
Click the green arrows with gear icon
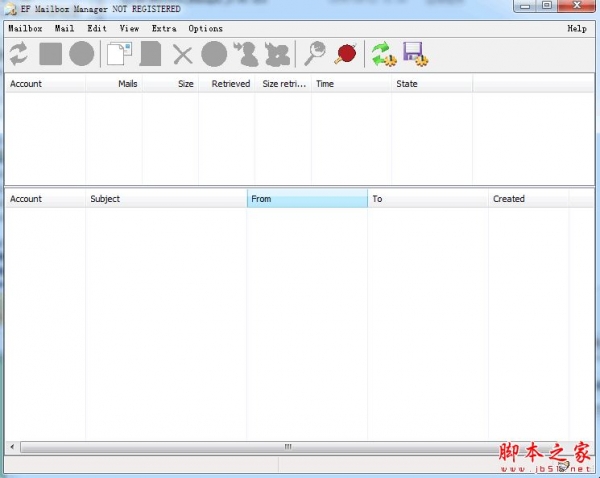click(383, 54)
